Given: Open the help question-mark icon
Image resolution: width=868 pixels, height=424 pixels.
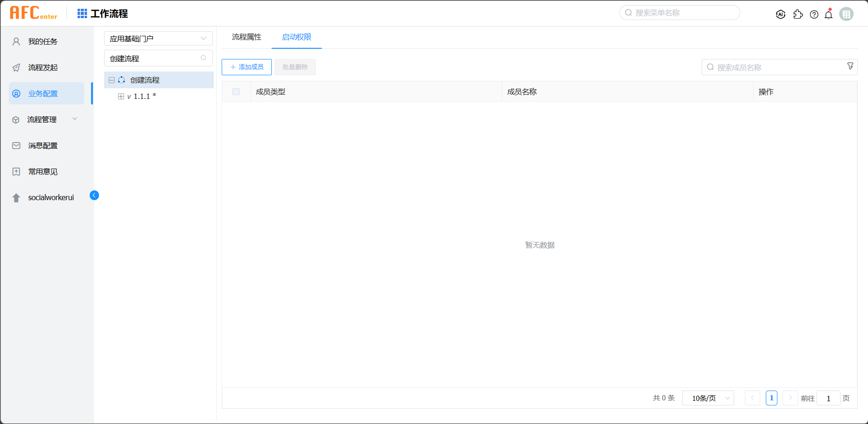Looking at the screenshot, I should pos(814,14).
